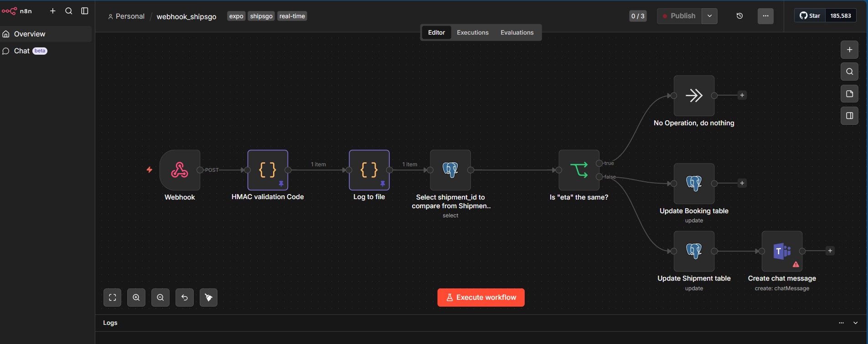The width and height of the screenshot is (868, 344).
Task: Open the Publish dropdown arrow
Action: click(x=709, y=16)
